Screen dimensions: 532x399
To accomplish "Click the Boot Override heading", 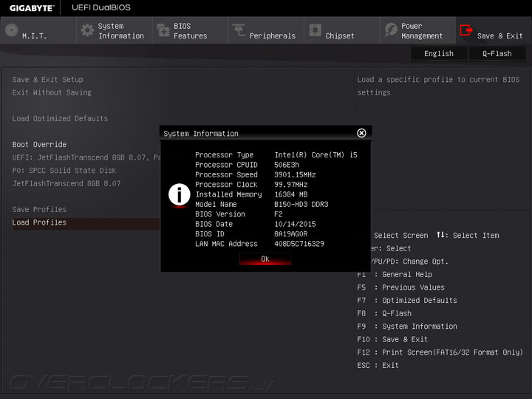I will (39, 144).
